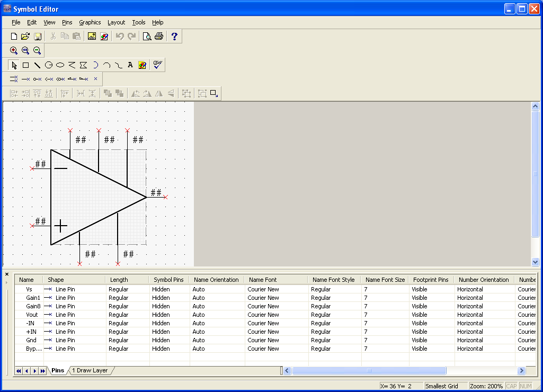Click the Undo arrow icon
Viewport: 543px width, 392px height.
120,37
